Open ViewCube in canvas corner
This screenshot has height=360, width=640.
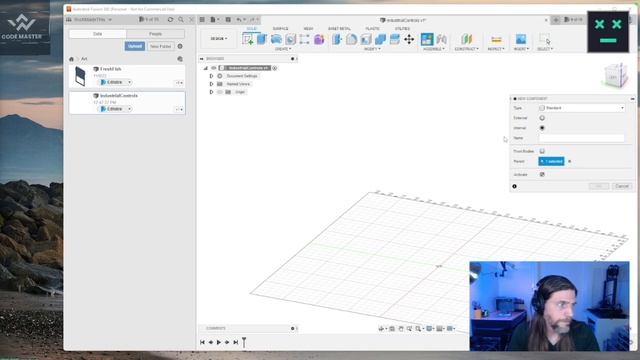(x=615, y=76)
